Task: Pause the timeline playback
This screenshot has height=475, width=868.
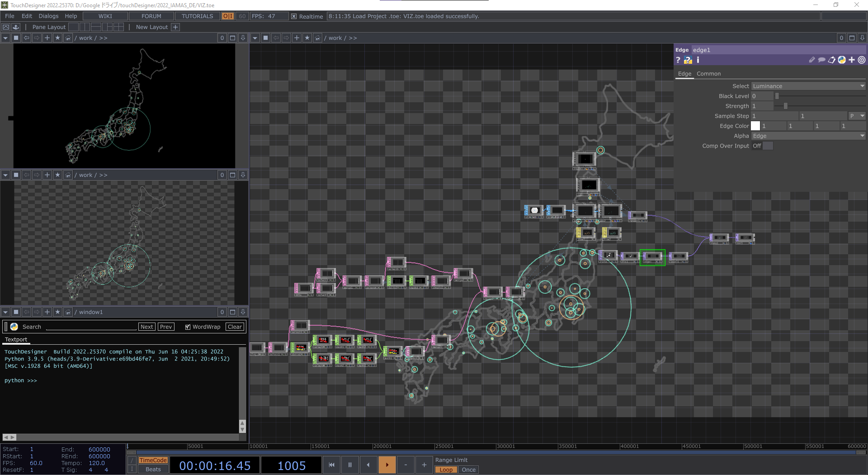Action: tap(350, 465)
